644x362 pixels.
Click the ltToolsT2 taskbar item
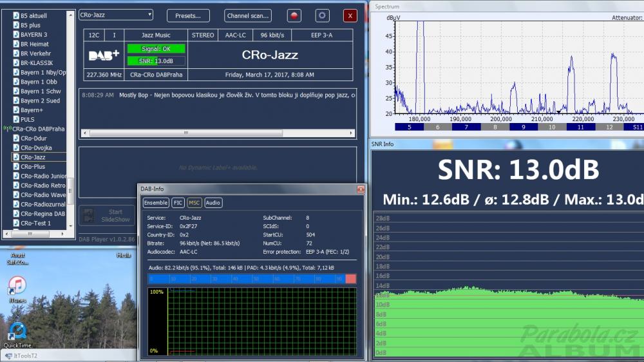21,356
